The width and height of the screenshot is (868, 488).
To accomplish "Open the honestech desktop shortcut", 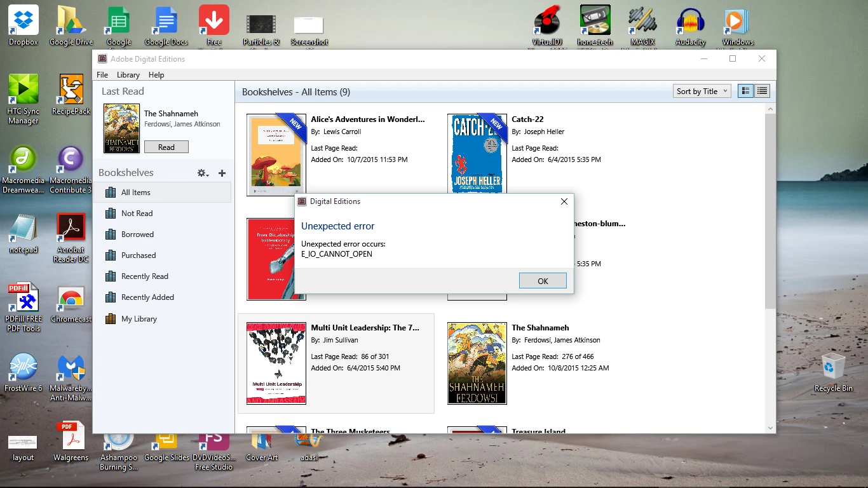I will [595, 25].
